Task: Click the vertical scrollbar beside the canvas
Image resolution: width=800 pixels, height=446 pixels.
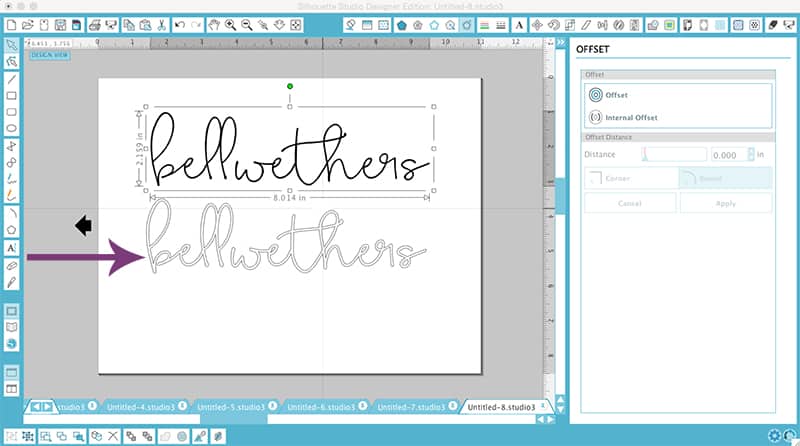Action: click(x=560, y=196)
